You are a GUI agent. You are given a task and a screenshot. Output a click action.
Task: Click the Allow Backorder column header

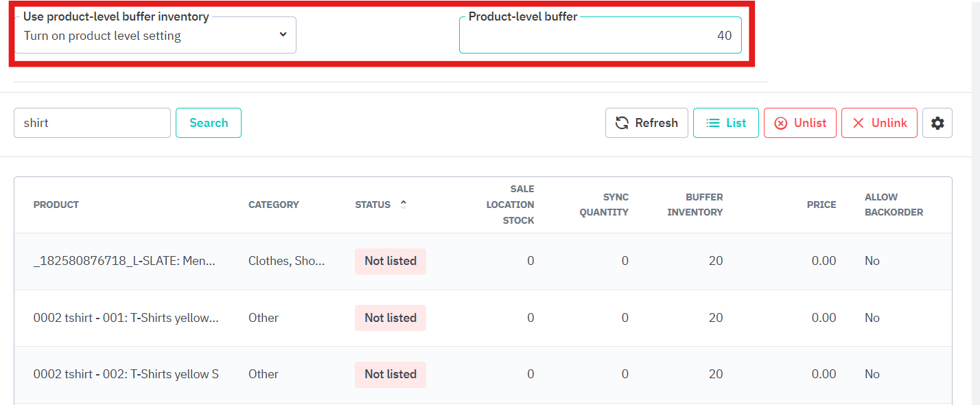(x=893, y=205)
